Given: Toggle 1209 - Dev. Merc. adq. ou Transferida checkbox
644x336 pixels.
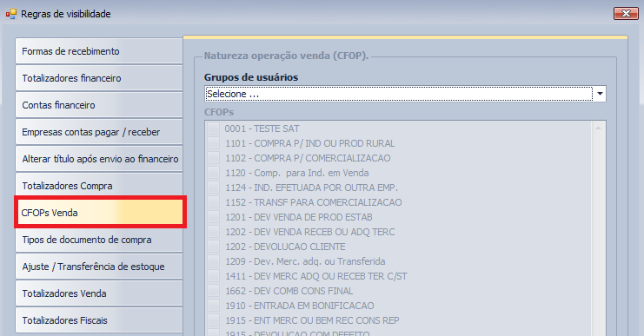Looking at the screenshot, I should tap(213, 261).
